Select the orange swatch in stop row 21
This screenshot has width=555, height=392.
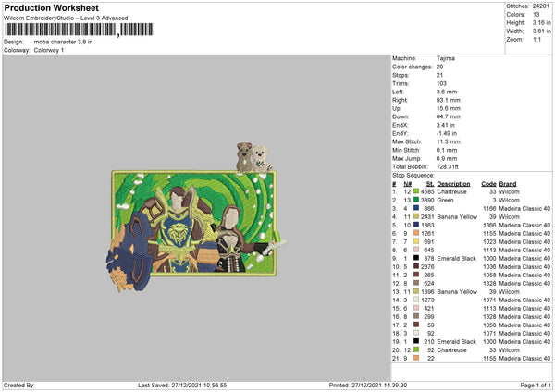point(416,359)
